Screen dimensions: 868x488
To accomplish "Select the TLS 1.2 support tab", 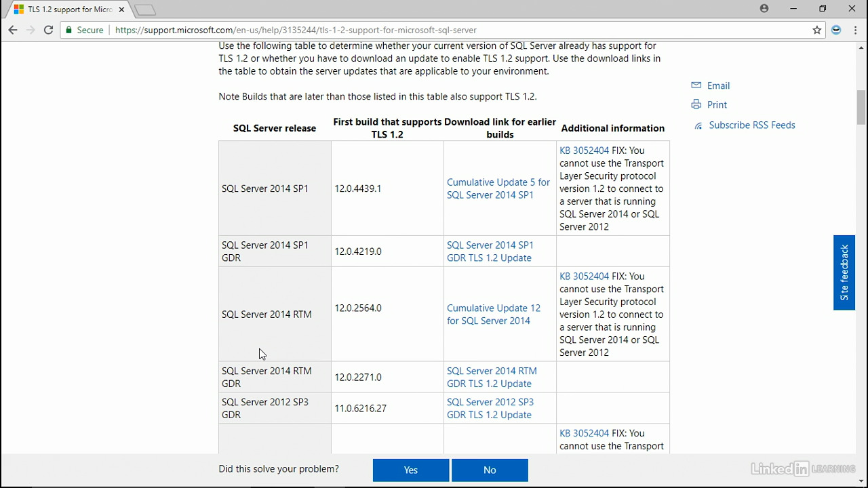I will point(66,9).
